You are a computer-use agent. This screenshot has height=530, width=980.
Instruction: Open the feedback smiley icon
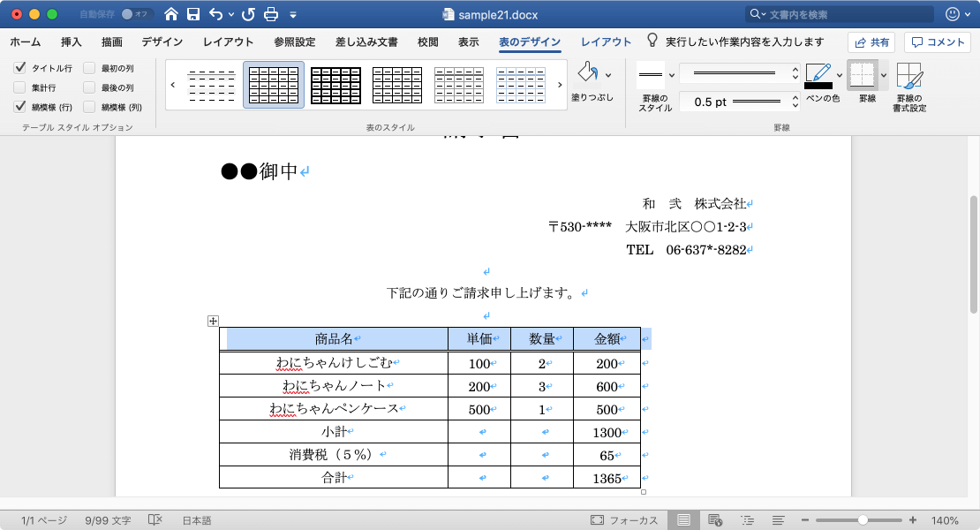coord(953,14)
